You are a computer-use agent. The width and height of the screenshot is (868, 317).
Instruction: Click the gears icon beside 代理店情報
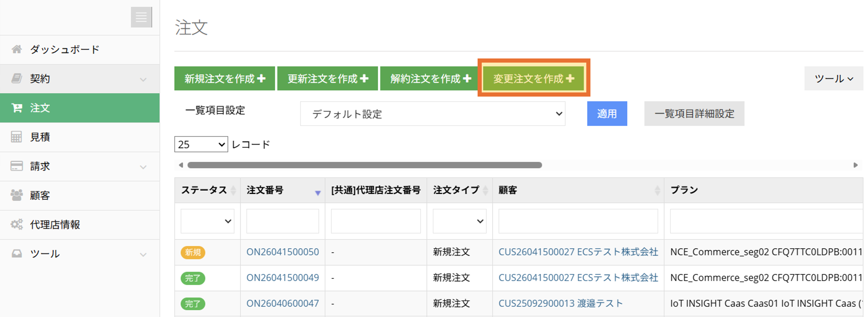17,224
